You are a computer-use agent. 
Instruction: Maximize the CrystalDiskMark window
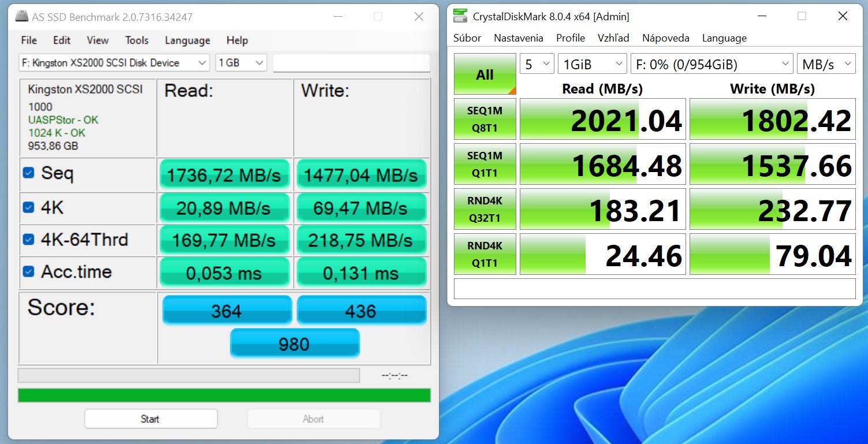pos(802,16)
